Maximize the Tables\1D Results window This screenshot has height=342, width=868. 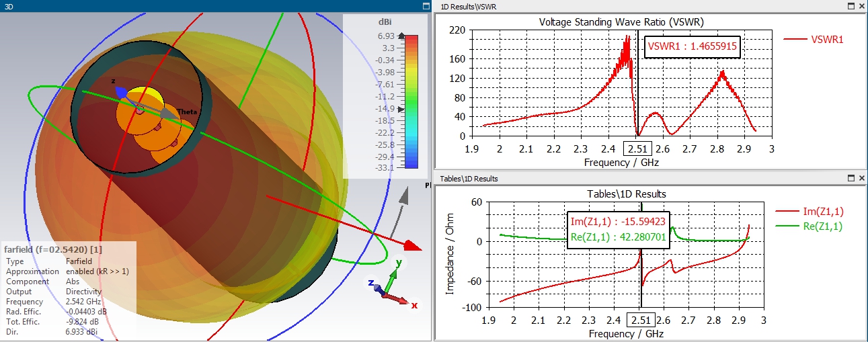pos(851,178)
